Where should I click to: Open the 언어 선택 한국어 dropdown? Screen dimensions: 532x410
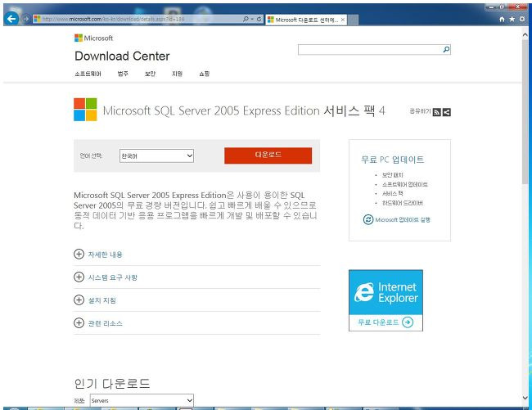click(156, 156)
